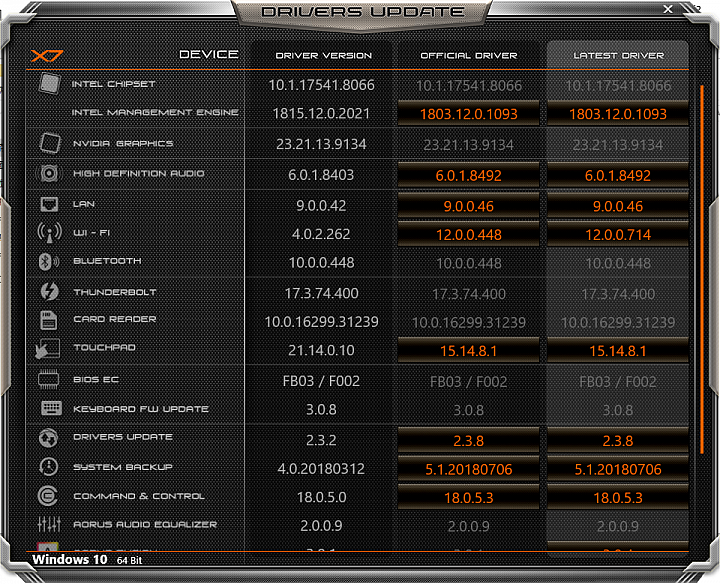The width and height of the screenshot is (720, 584).
Task: Click the LAN port icon
Action: [49, 204]
